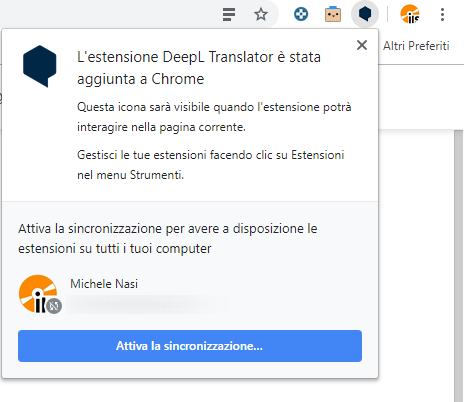Click the 'Questa icona sarà visibile' paragraph

point(214,117)
